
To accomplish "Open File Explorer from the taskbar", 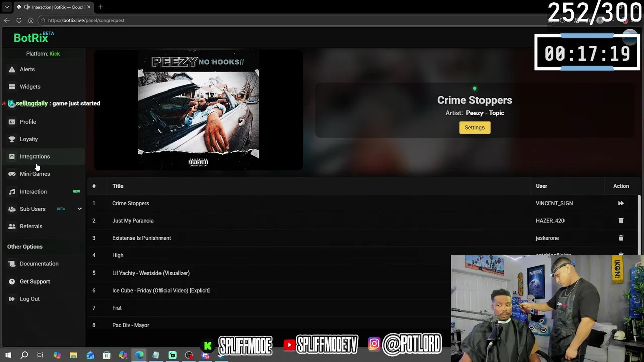I will (x=73, y=355).
